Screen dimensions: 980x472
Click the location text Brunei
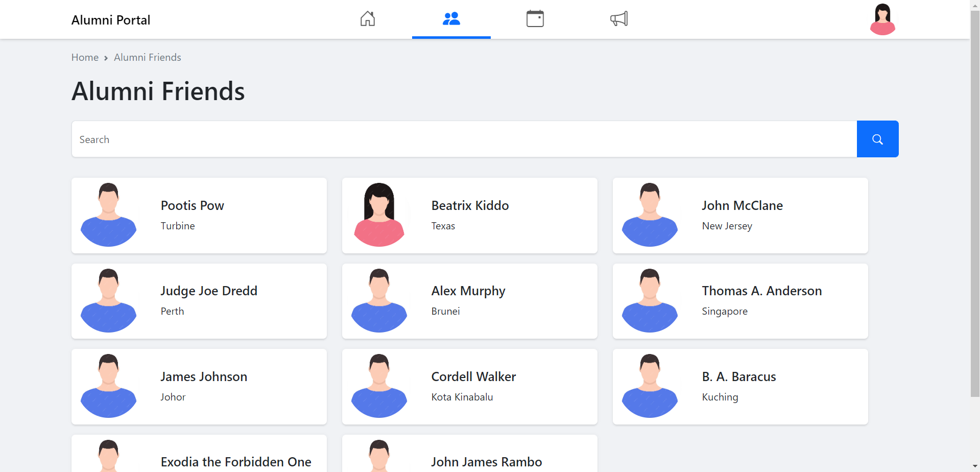click(446, 311)
